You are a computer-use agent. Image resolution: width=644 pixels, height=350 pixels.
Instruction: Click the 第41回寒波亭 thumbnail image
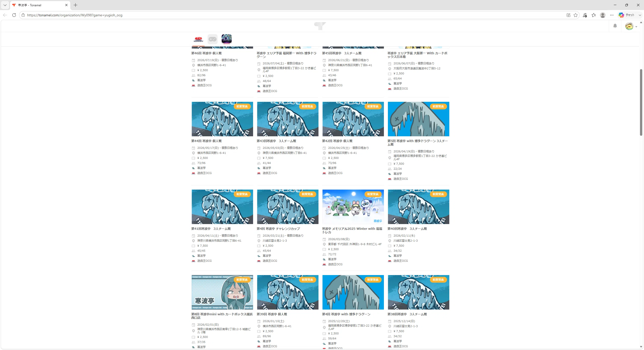tap(222, 207)
